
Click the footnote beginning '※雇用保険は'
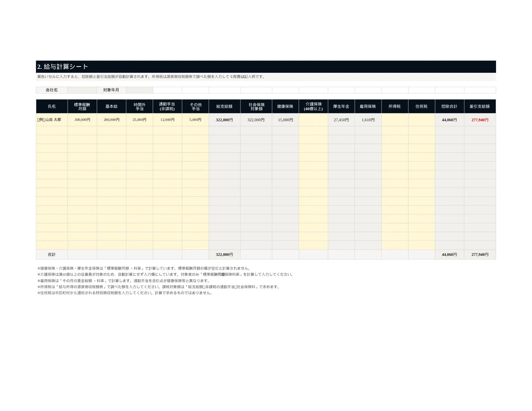124,281
